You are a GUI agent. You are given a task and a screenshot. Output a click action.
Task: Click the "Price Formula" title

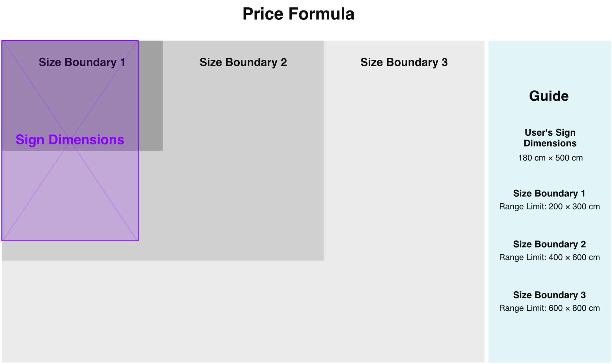298,14
